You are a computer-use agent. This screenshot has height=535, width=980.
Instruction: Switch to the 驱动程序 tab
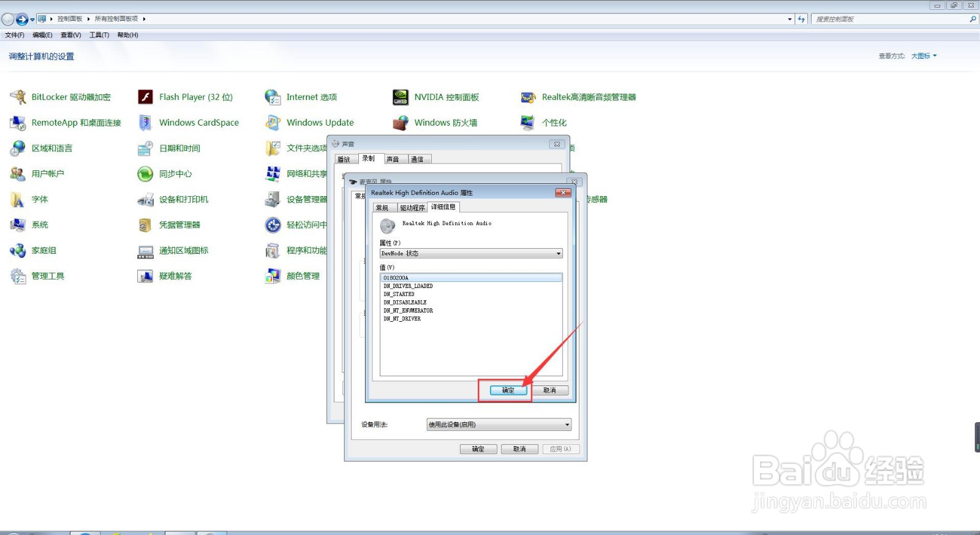412,208
